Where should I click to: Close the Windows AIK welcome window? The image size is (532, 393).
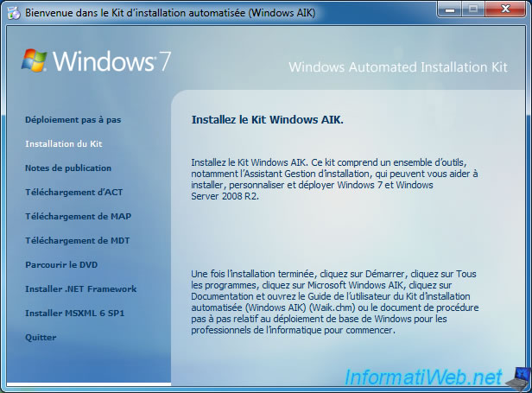[505, 10]
